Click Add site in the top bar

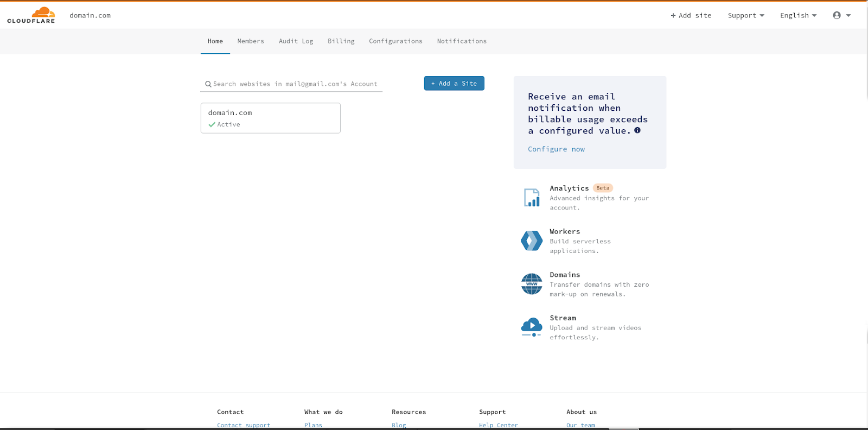click(x=691, y=15)
